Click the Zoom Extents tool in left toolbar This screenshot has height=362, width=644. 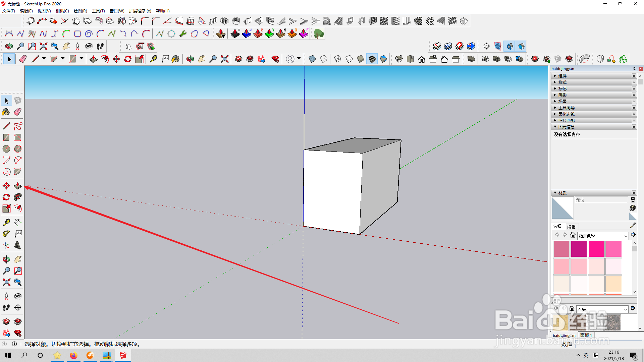[x=6, y=282]
